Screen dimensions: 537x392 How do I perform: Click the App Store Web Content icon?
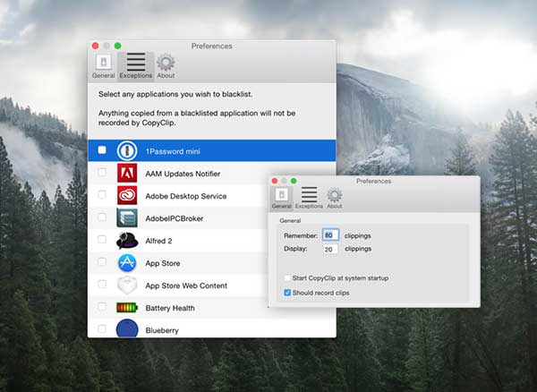click(127, 285)
